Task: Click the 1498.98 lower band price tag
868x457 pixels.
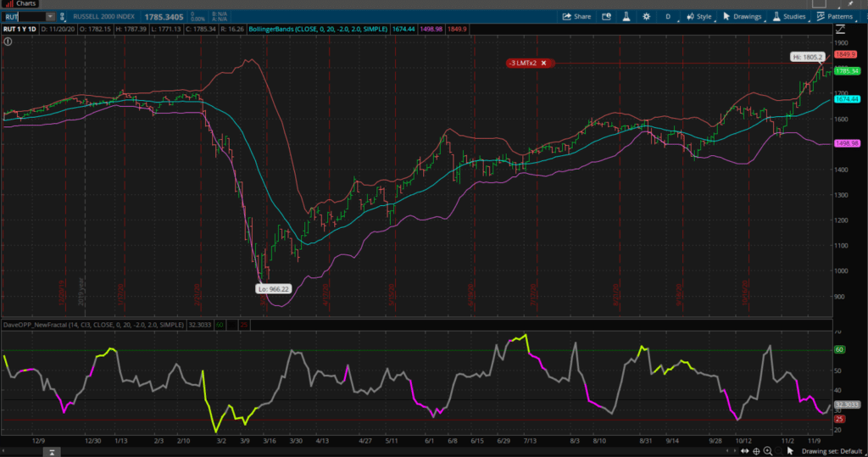Action: click(847, 143)
